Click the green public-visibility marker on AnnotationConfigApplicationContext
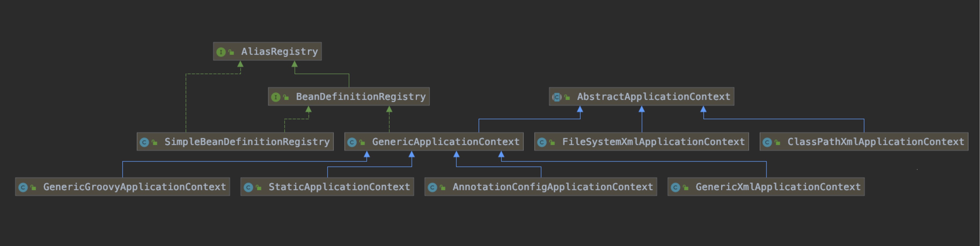 coord(442,188)
